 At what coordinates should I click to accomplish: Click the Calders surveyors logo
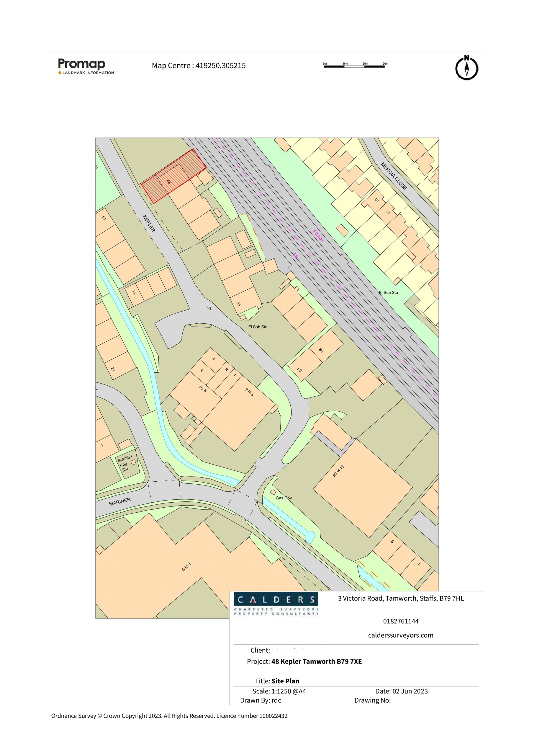[276, 603]
